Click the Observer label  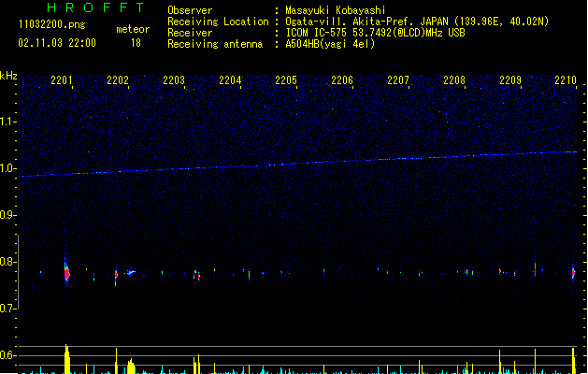click(190, 10)
